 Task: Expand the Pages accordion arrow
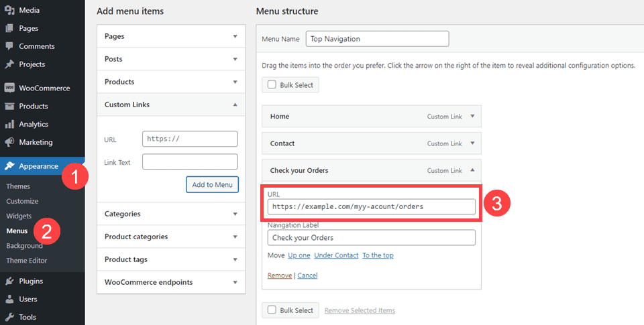tap(235, 37)
